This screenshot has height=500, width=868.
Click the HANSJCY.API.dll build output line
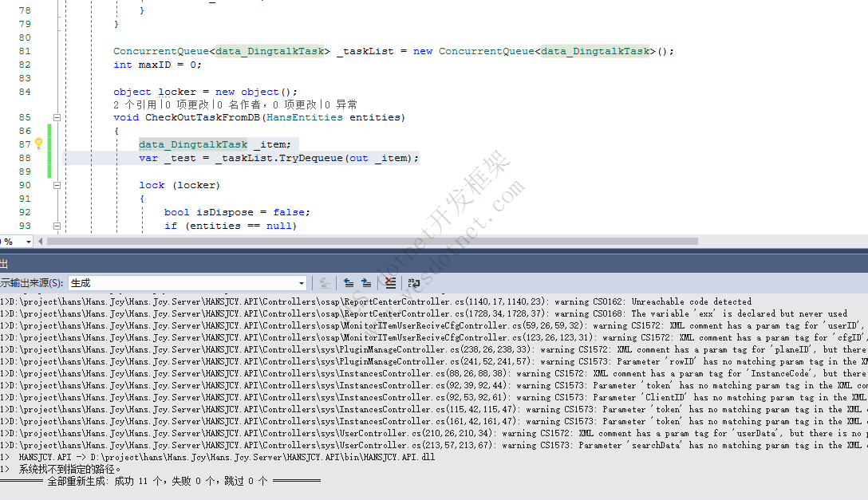pos(239,457)
